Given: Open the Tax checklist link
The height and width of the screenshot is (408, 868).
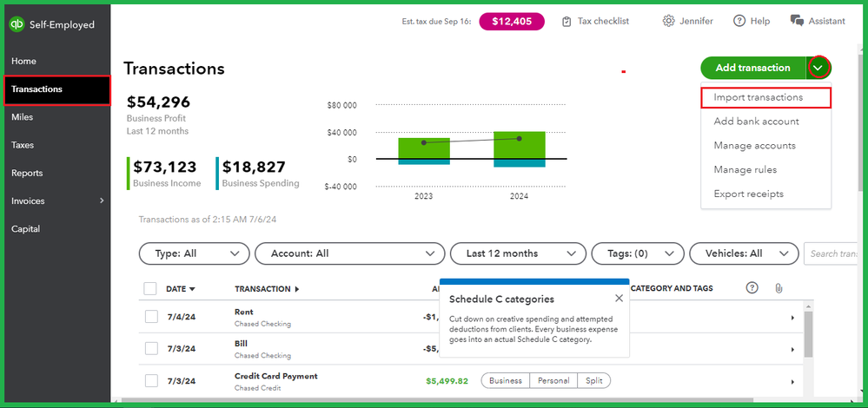Looking at the screenshot, I should coord(603,22).
